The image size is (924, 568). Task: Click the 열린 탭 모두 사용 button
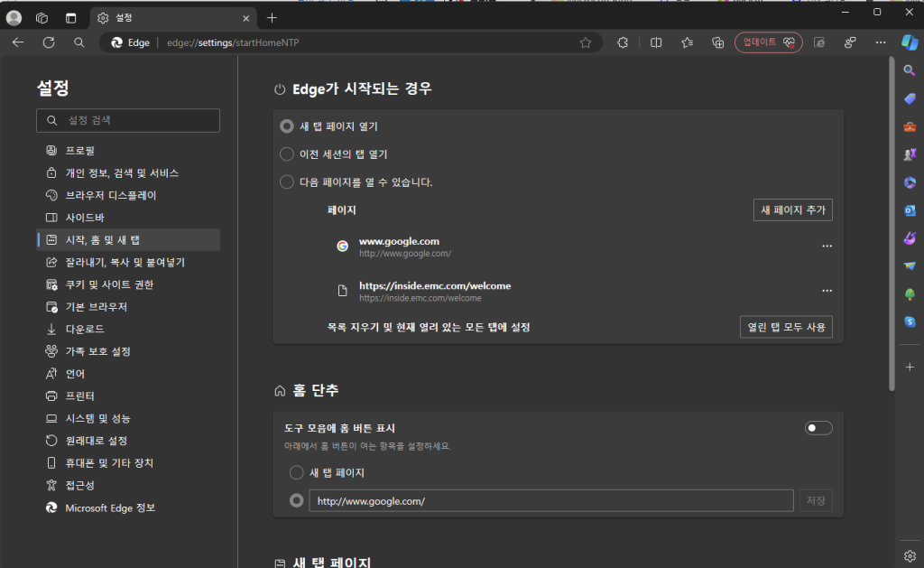coord(786,327)
